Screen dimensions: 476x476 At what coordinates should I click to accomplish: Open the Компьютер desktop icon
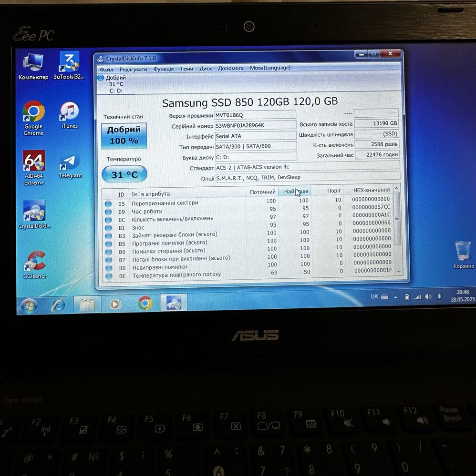coord(33,67)
